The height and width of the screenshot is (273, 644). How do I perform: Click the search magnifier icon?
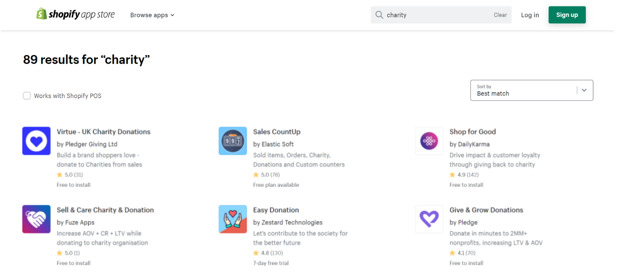pos(379,15)
